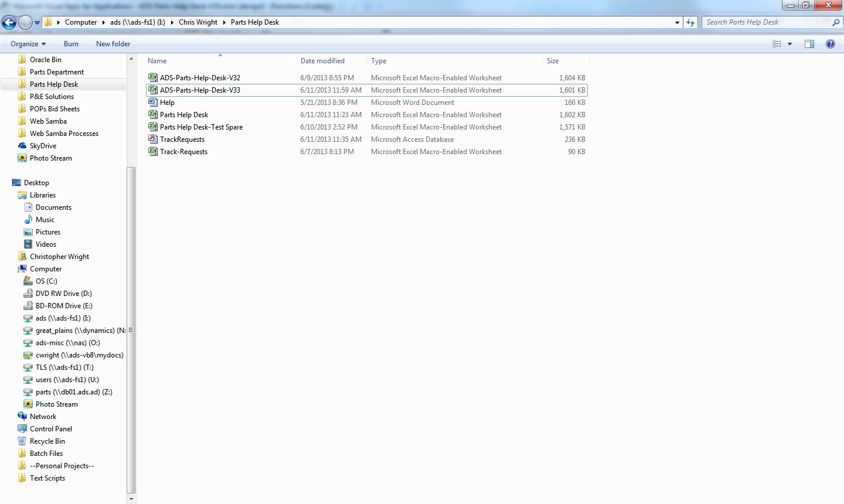Screen dimensions: 844x504
Task: Select the Help Word document icon
Action: pos(153,102)
